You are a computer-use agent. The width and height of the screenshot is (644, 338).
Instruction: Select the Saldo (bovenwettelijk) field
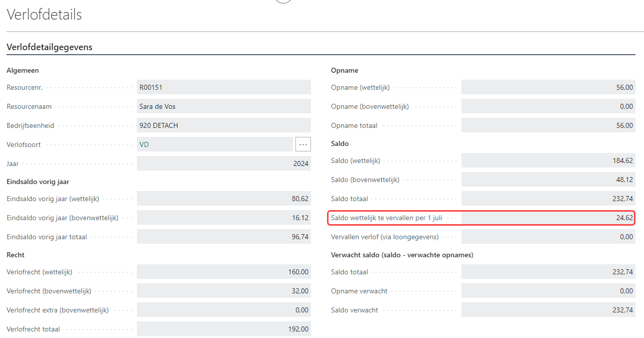(x=548, y=180)
